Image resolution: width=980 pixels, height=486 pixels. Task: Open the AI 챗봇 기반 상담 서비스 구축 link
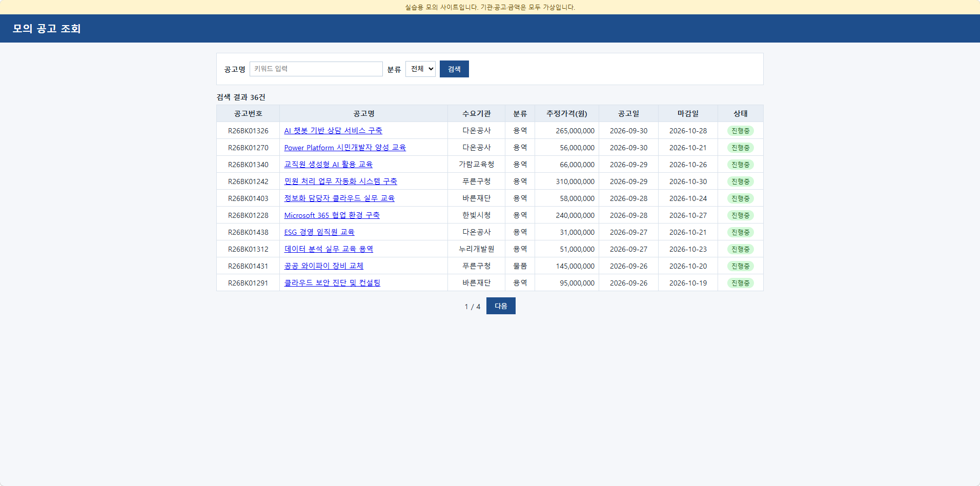click(x=333, y=131)
